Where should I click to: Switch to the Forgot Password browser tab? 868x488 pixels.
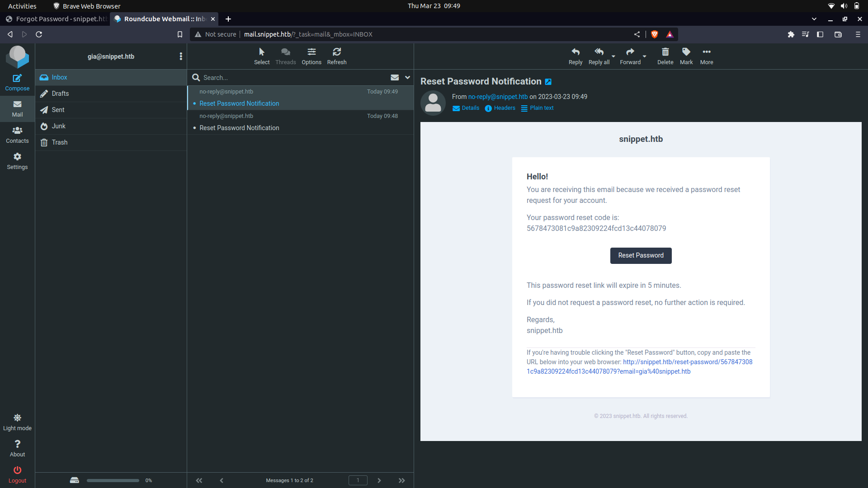pos(55,19)
